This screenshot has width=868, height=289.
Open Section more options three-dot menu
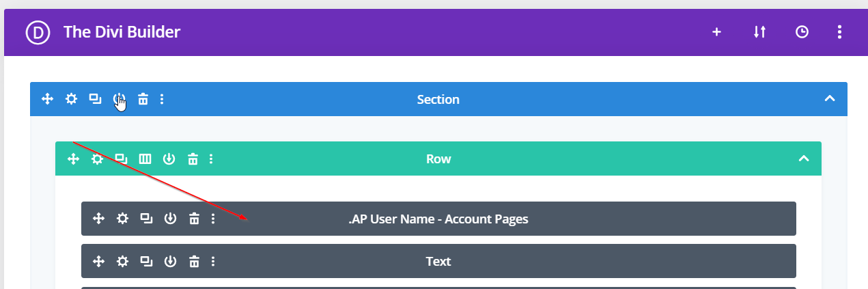point(162,99)
